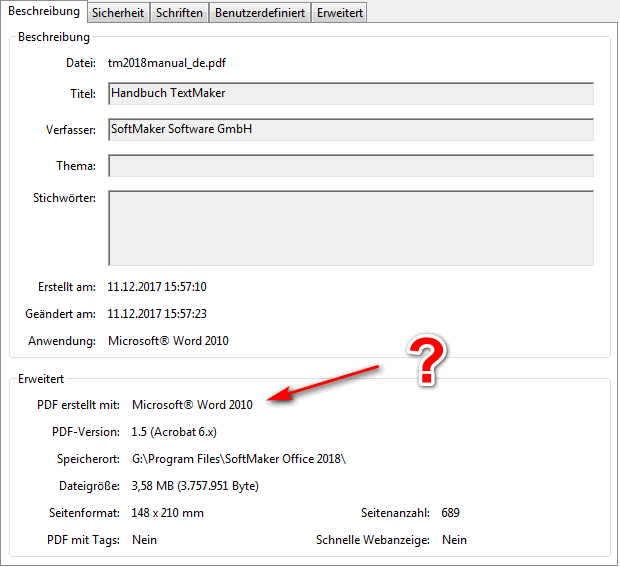Click the Seitenanzahl: label
This screenshot has width=620, height=567.
click(x=395, y=513)
